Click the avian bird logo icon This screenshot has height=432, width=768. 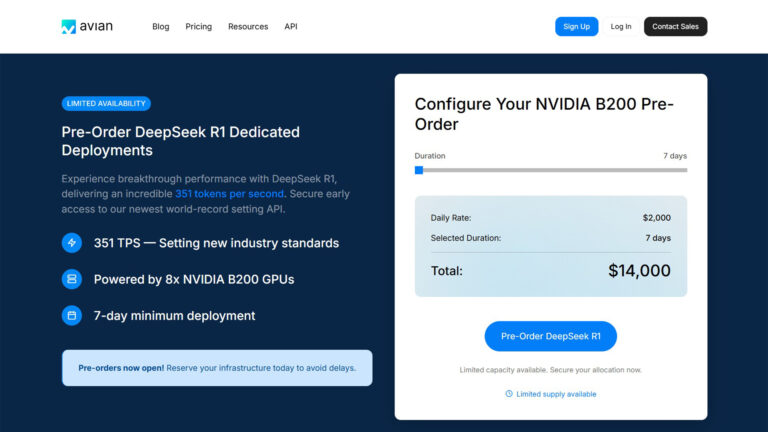click(68, 27)
